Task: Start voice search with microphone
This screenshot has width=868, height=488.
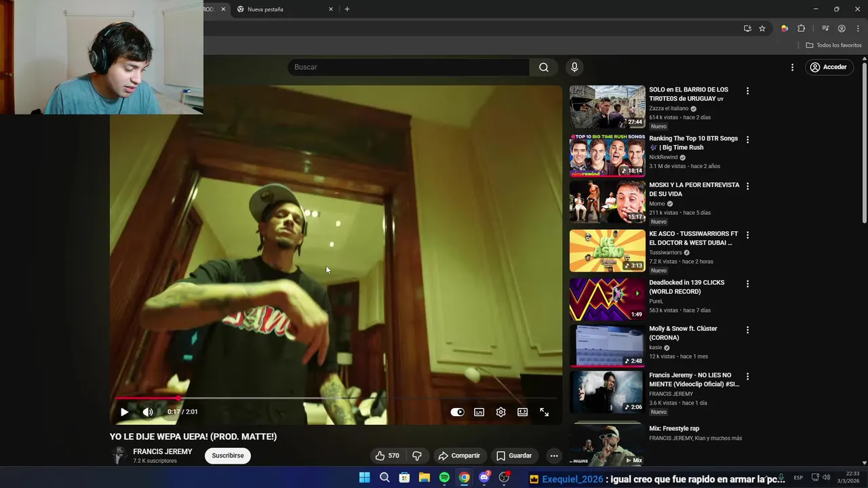Action: tap(574, 67)
